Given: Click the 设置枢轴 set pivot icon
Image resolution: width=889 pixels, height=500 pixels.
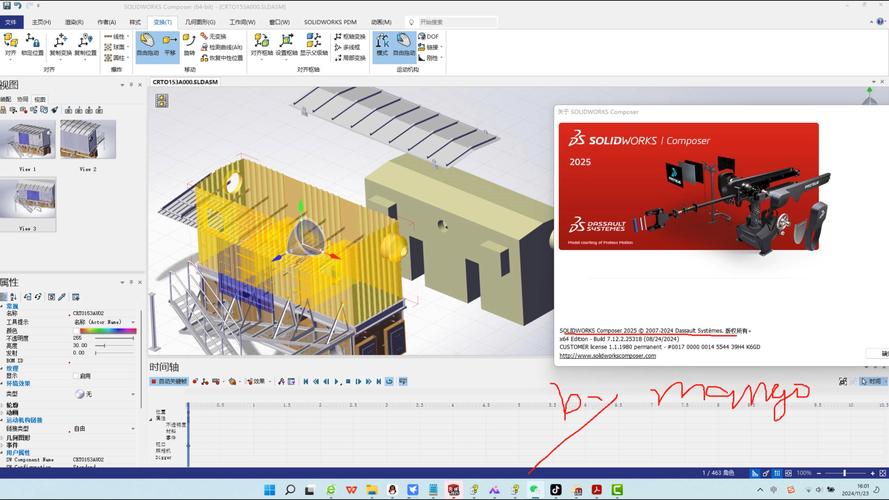Looking at the screenshot, I should [286, 44].
